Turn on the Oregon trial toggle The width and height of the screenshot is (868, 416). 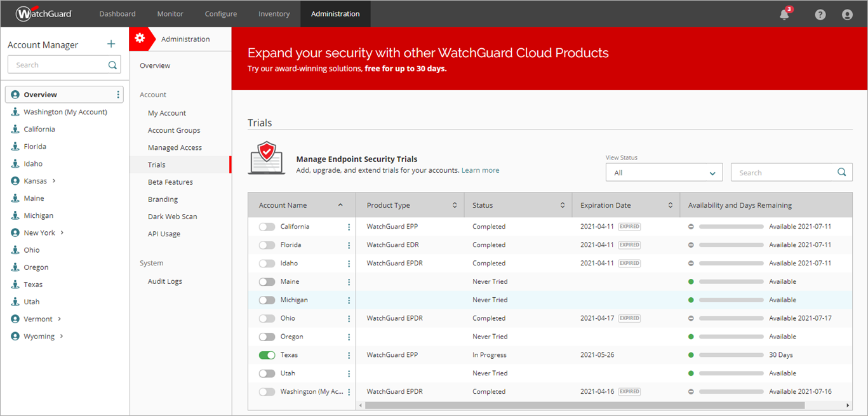pyautogui.click(x=267, y=337)
